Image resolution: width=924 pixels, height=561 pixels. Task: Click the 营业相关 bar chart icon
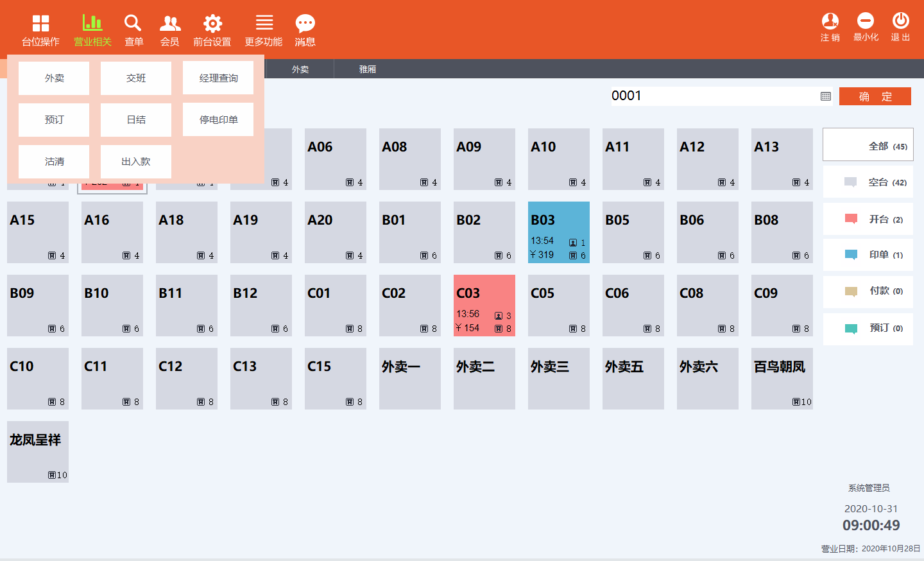(x=92, y=23)
